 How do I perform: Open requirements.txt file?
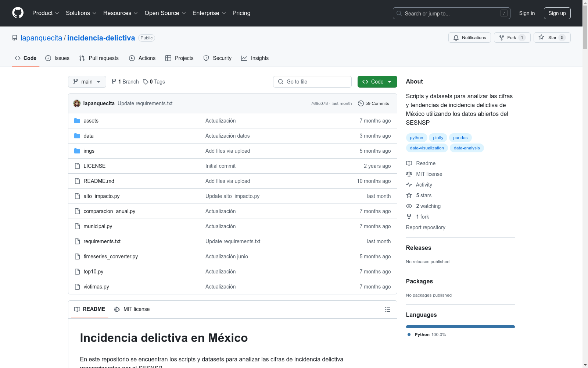[102, 241]
